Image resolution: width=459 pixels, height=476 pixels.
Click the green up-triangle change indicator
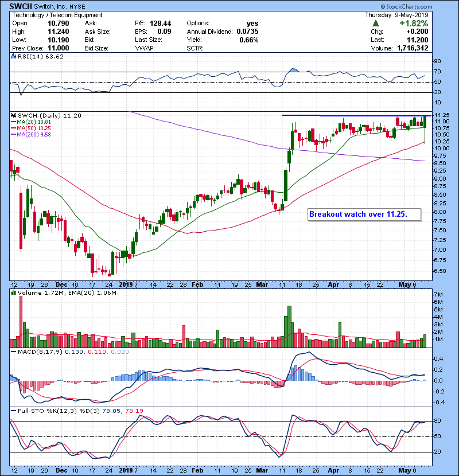click(376, 24)
